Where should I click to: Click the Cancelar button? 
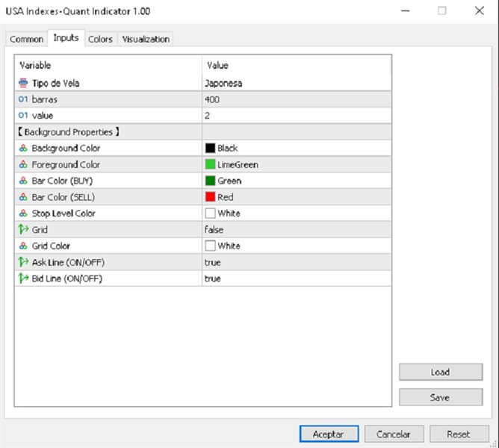point(394,434)
